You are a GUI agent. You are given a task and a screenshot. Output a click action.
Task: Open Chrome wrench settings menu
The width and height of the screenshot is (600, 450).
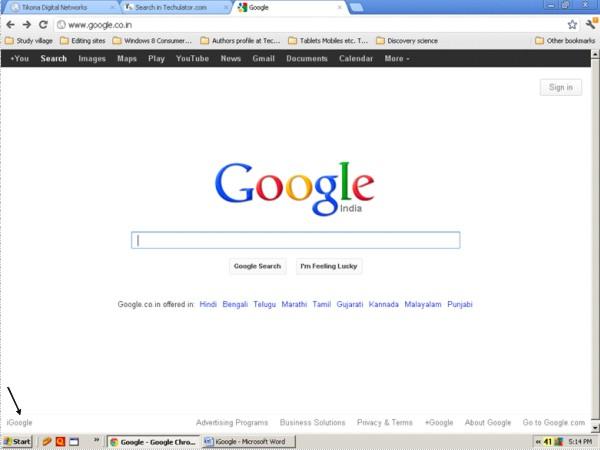tap(591, 24)
